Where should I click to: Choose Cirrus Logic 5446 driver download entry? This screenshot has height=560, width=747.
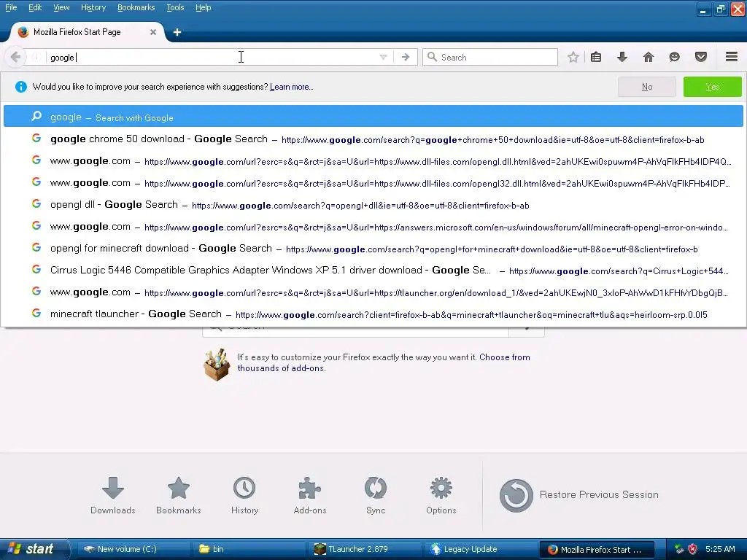[373, 271]
